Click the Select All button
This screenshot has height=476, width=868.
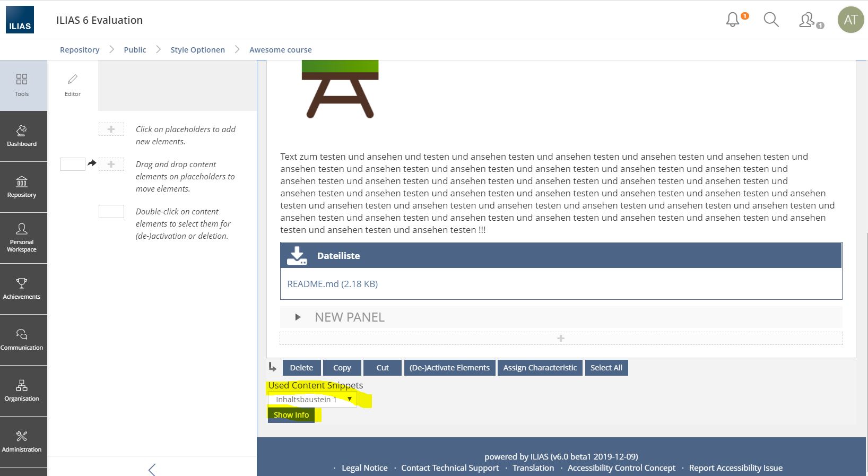click(606, 368)
